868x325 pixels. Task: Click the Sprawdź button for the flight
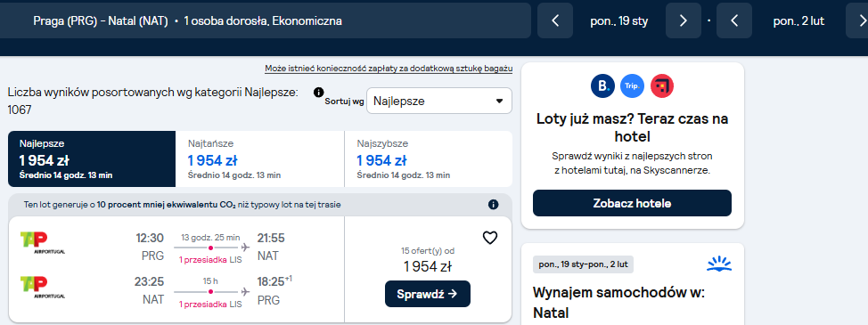tap(428, 294)
